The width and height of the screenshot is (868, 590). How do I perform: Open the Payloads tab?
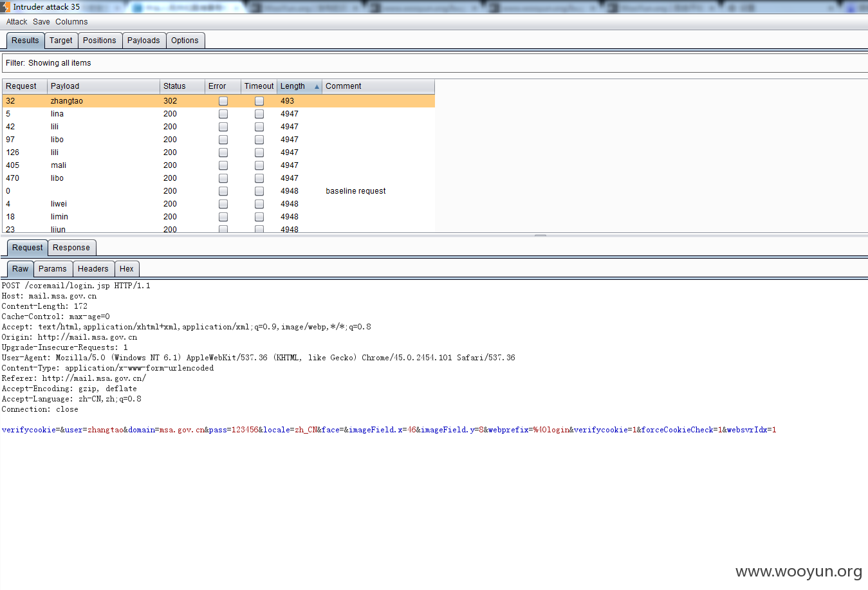click(x=143, y=41)
